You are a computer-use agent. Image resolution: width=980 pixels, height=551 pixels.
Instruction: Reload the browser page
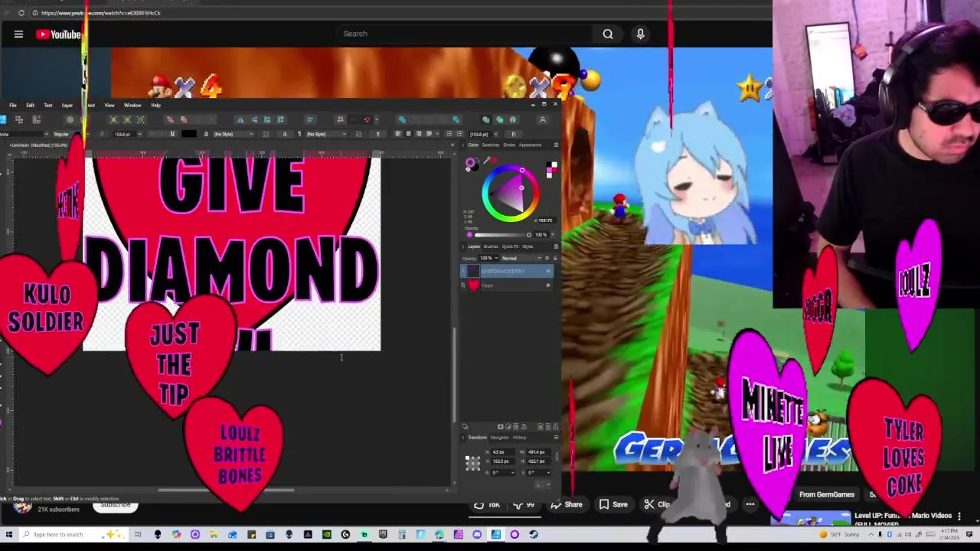[21, 13]
